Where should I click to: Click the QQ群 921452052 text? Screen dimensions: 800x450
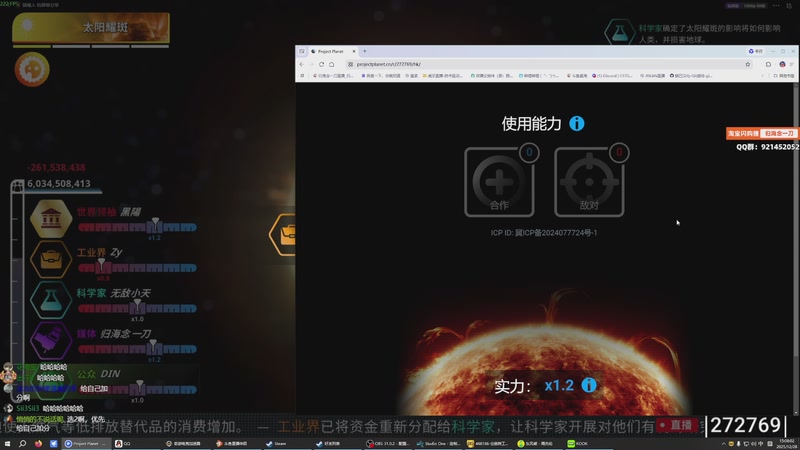tap(767, 147)
